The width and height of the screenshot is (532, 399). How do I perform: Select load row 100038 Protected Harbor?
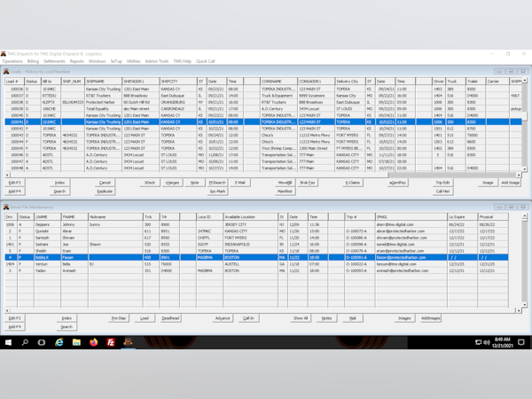[x=263, y=102]
